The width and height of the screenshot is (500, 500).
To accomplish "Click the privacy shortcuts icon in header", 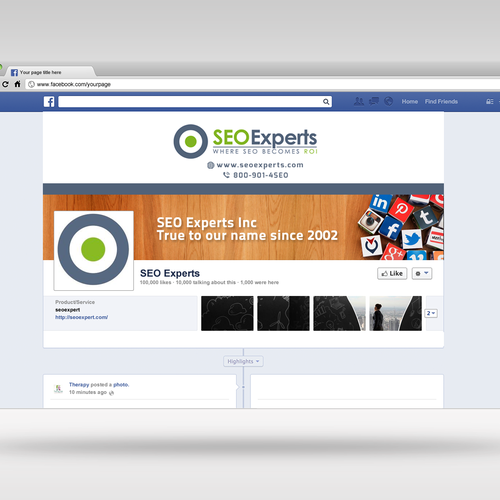I will click(x=490, y=102).
